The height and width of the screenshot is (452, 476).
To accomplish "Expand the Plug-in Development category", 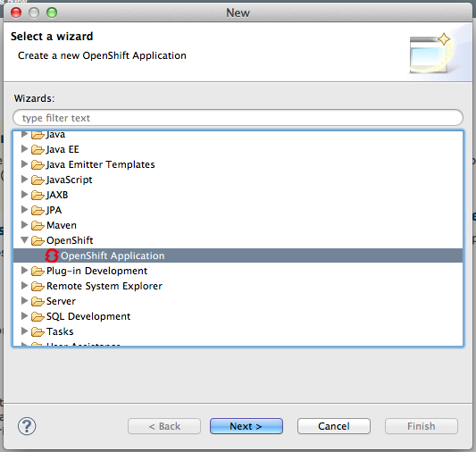I will (24, 270).
